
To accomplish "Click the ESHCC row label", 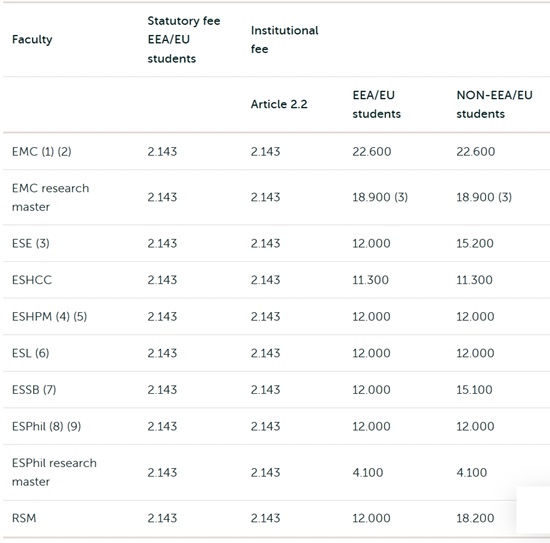I will pos(32,280).
